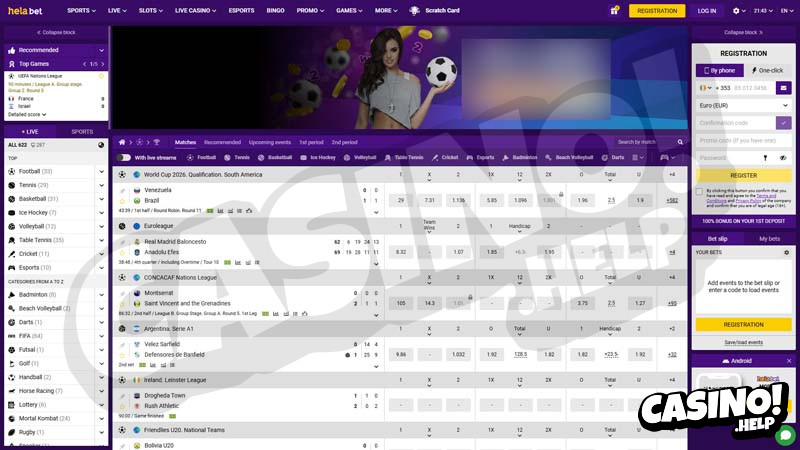This screenshot has height=450, width=800.
Task: Click yellow REGISTRATION button in header
Action: pyautogui.click(x=657, y=11)
